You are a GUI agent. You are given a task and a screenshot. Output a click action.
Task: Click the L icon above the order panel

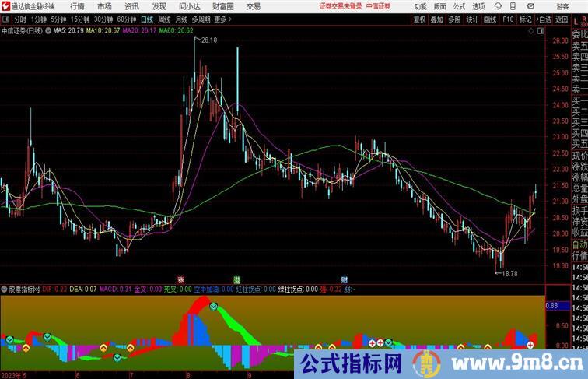576,21
